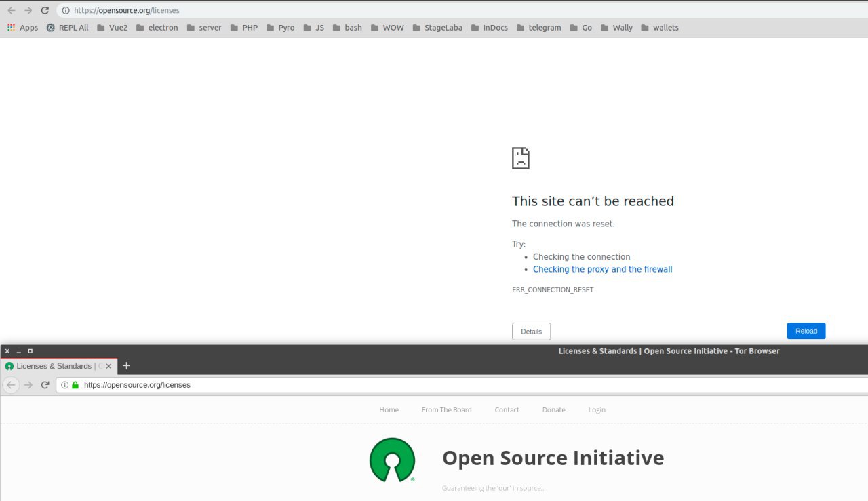Click the Tor Browser window title bar text

tap(669, 351)
